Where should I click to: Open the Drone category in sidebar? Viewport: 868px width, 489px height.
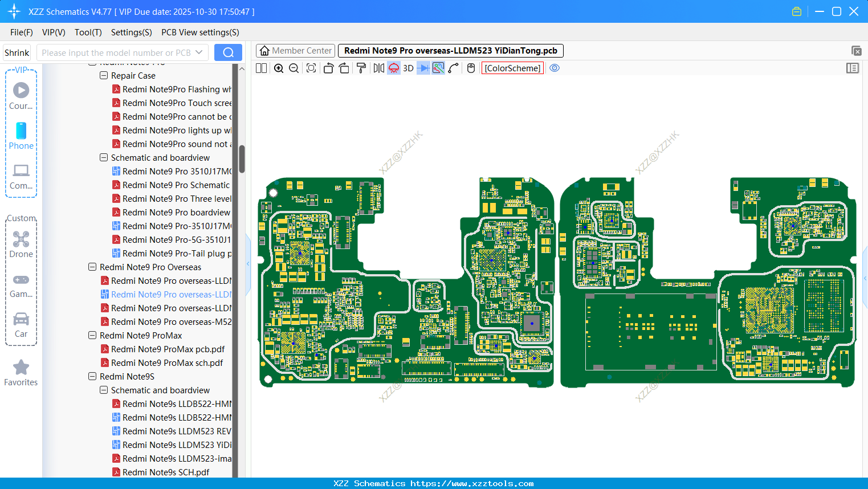(21, 244)
